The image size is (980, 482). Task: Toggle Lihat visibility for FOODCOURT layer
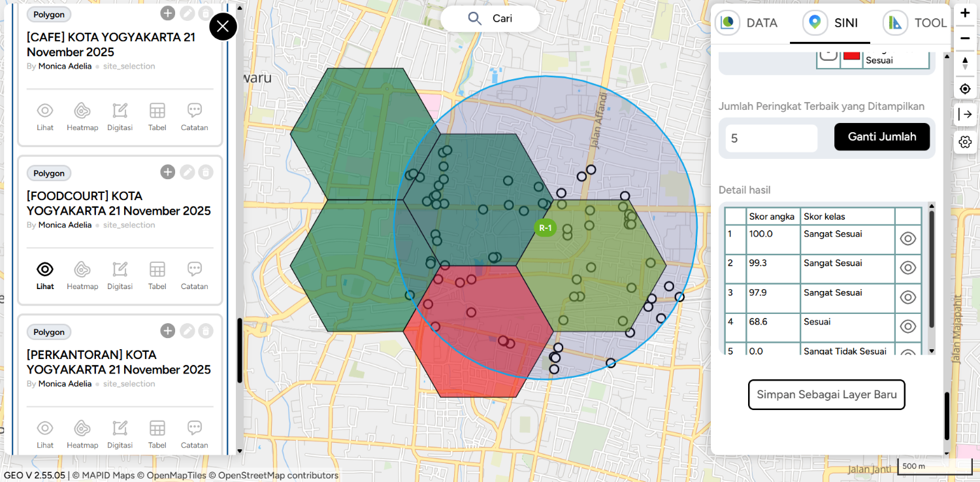click(x=45, y=275)
